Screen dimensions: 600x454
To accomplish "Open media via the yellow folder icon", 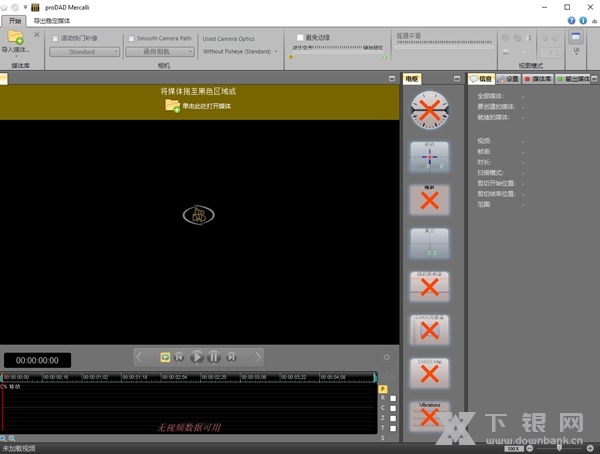I will pos(173,105).
